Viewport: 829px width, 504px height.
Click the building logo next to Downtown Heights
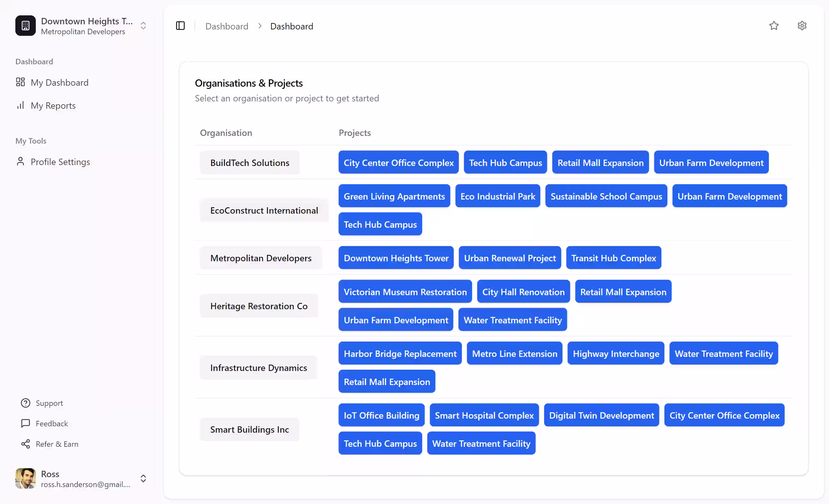point(25,25)
